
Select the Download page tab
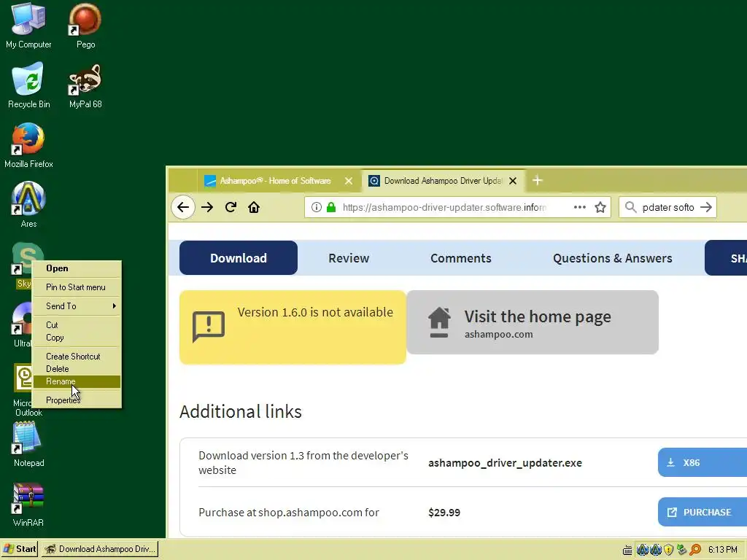pos(239,257)
